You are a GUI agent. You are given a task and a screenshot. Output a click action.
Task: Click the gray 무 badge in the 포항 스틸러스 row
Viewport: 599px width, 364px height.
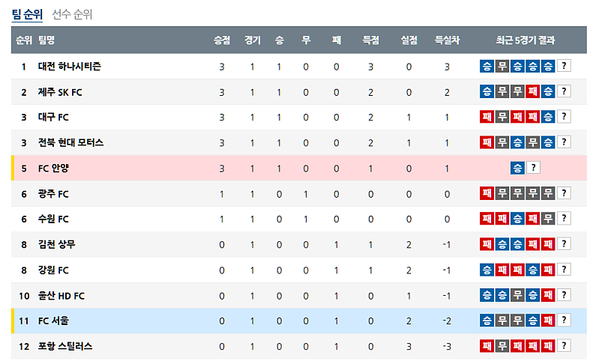[502, 346]
